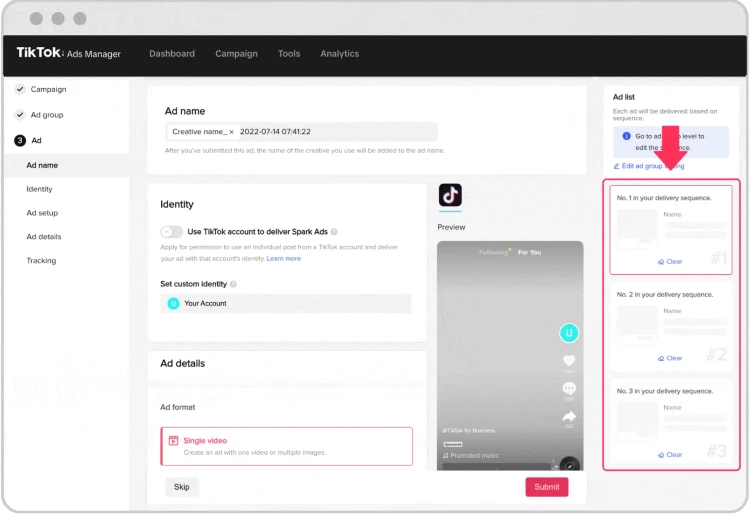This screenshot has width=750, height=515.
Task: Click the Set custom identity help icon
Action: pos(233,284)
